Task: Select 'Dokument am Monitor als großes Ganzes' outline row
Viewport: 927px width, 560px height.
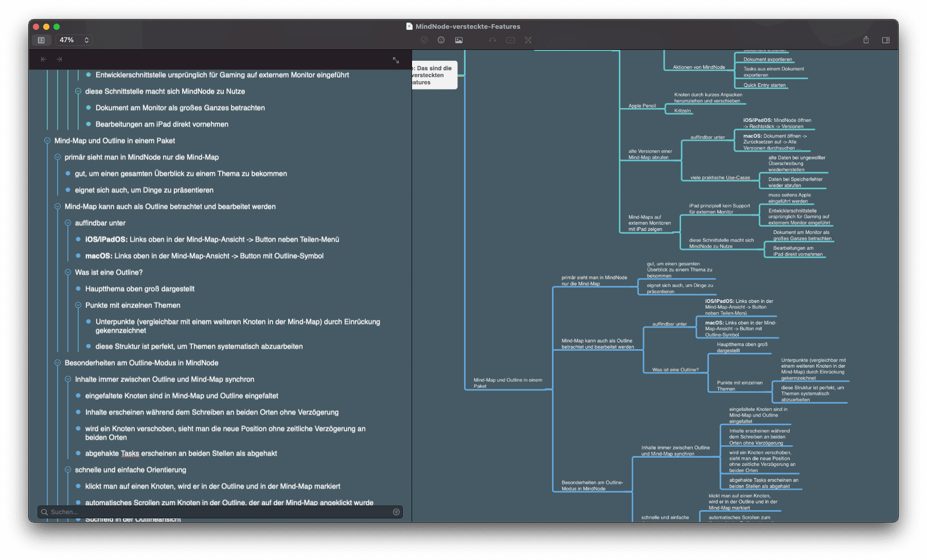Action: pos(180,107)
